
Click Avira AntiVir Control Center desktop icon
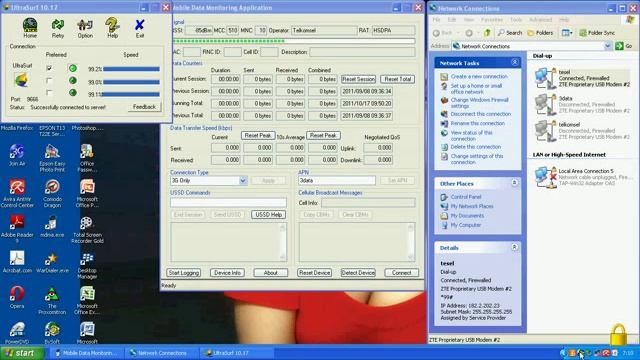pyautogui.click(x=17, y=193)
